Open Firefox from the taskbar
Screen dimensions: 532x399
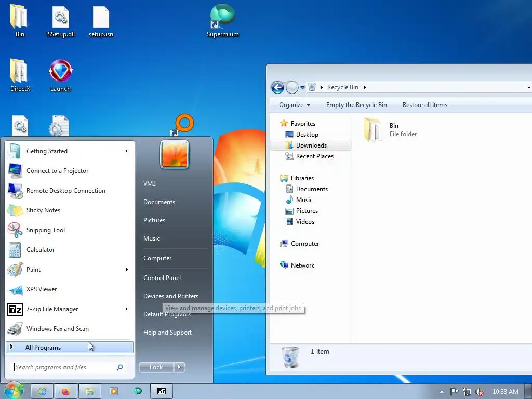point(66,391)
